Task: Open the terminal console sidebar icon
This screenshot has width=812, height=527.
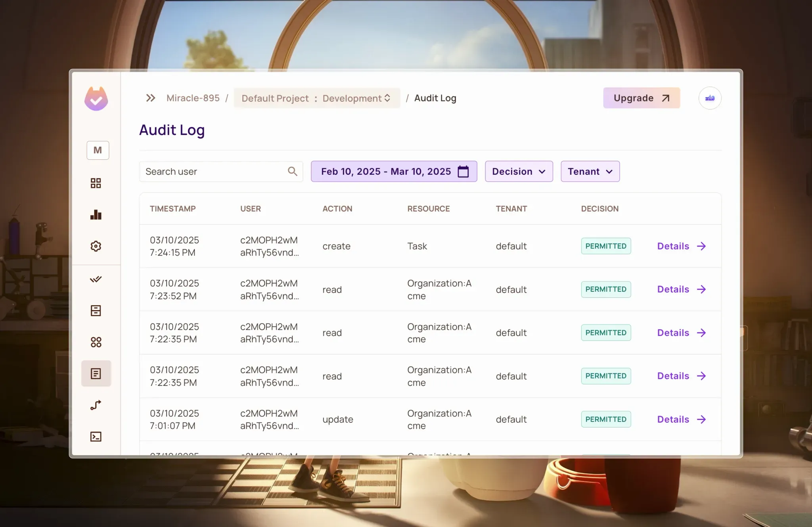Action: pyautogui.click(x=96, y=437)
